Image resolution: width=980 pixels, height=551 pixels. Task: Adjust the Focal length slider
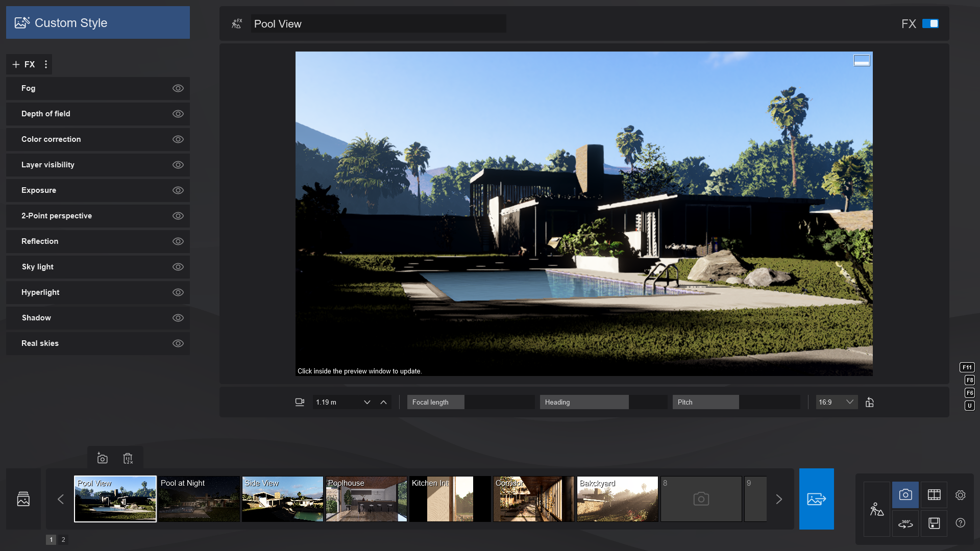click(x=470, y=402)
